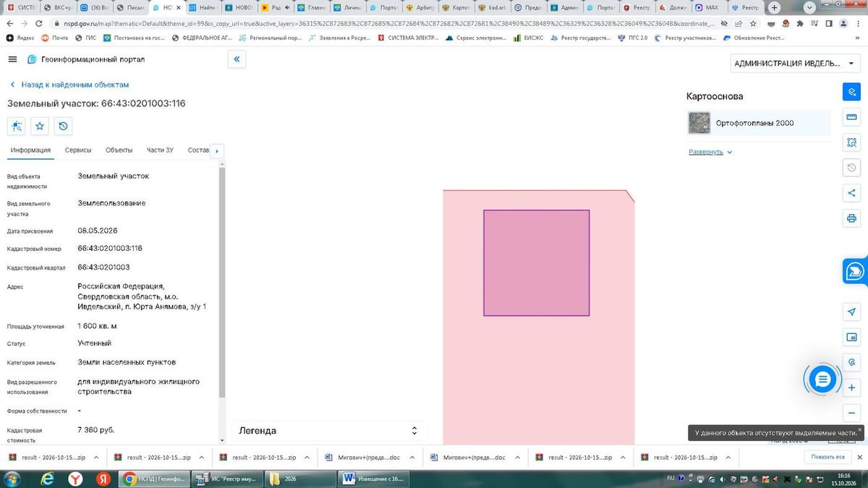Click Показать все downloads button
The height and width of the screenshot is (488, 868).
(x=827, y=458)
